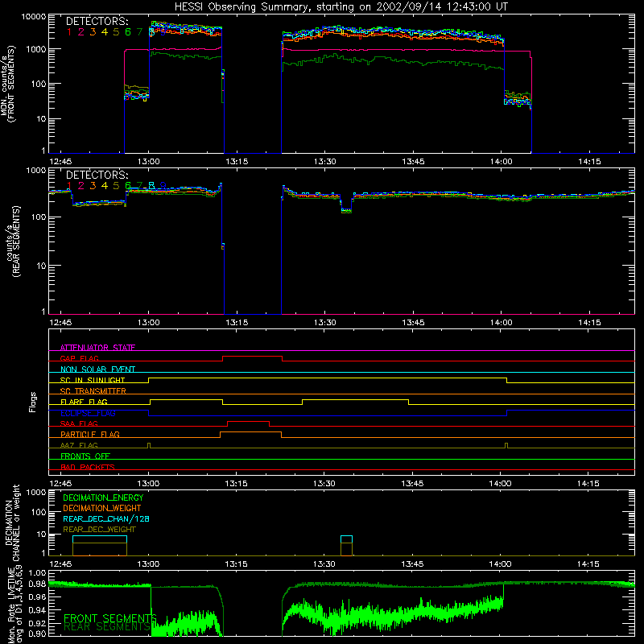Click the raised GAP_FLAG pulse segment
This screenshot has width=644, height=644.
point(252,357)
